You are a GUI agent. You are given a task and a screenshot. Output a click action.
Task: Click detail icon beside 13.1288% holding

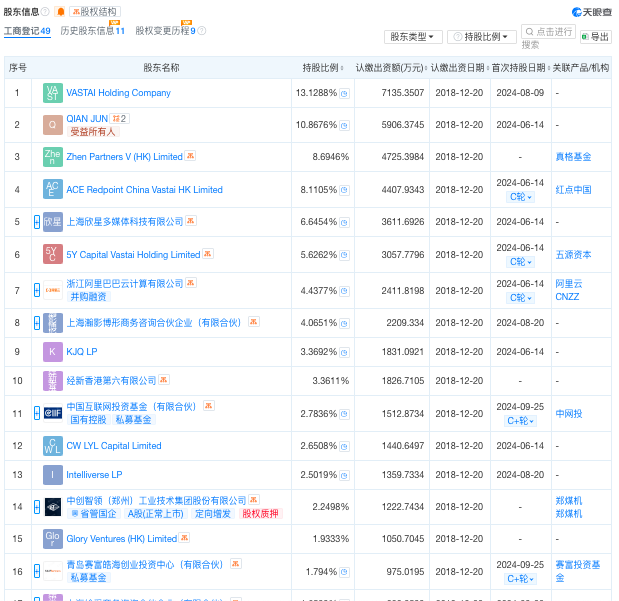[x=344, y=94]
